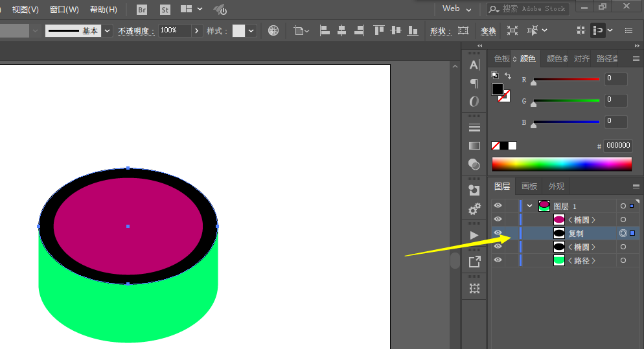Collapse the 图层 1 layer tree
Image resolution: width=644 pixels, height=349 pixels.
tap(530, 206)
